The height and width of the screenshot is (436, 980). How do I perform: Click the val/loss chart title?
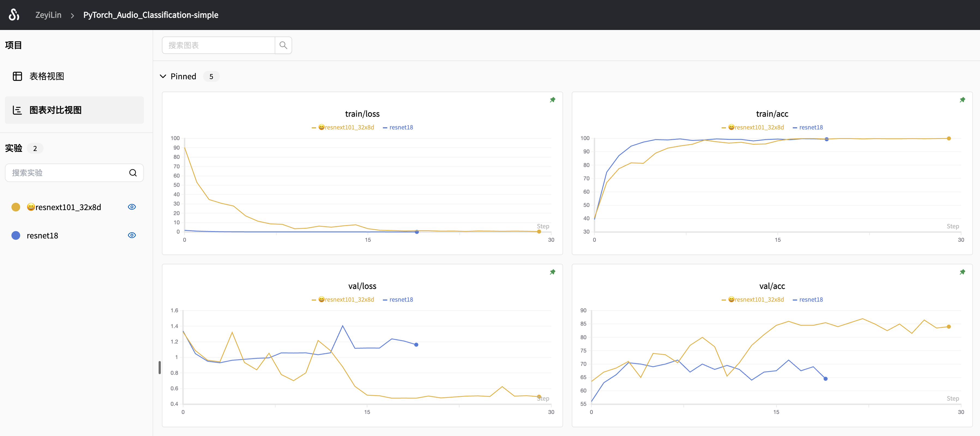click(x=362, y=286)
